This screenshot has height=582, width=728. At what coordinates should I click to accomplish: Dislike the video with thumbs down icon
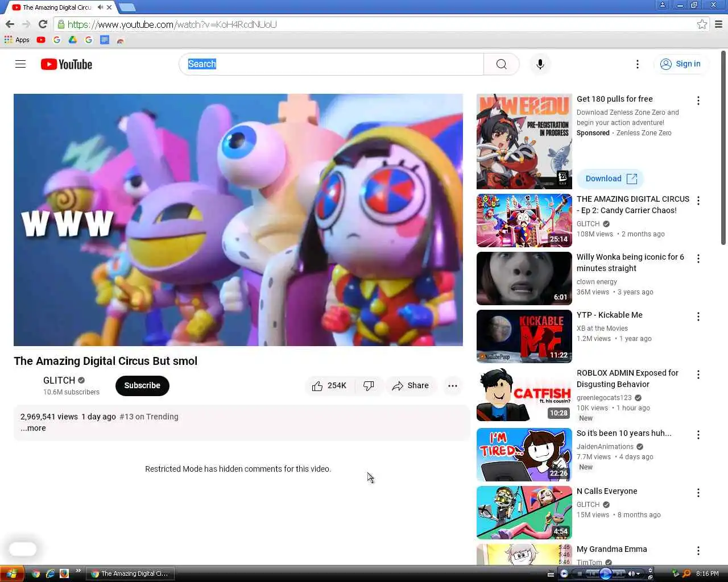(369, 386)
